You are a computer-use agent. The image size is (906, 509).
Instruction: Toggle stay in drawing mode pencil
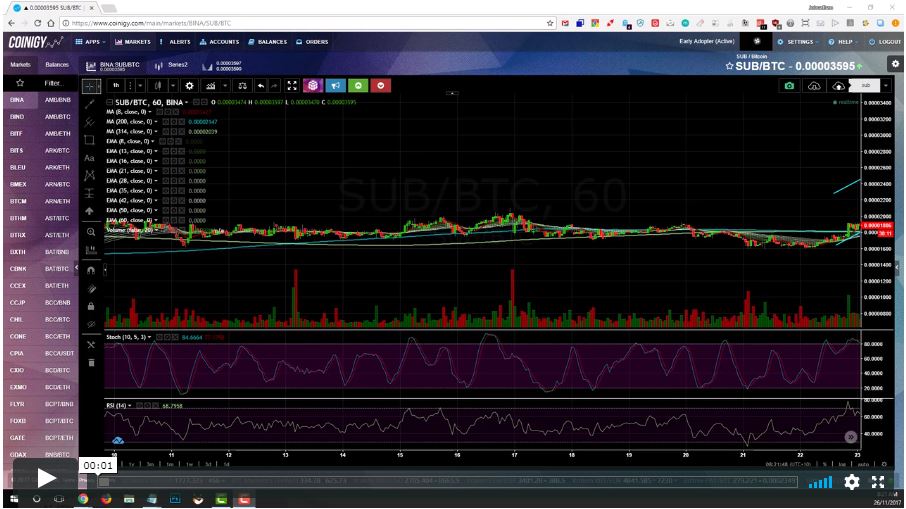[x=91, y=289]
